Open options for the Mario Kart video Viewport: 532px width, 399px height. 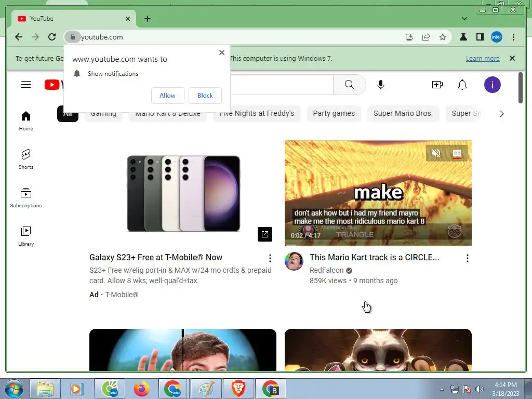(x=468, y=258)
